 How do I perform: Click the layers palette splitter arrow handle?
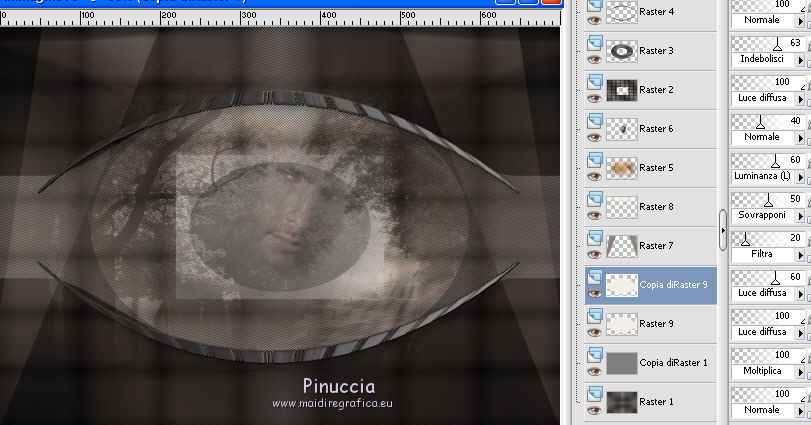pos(723,230)
